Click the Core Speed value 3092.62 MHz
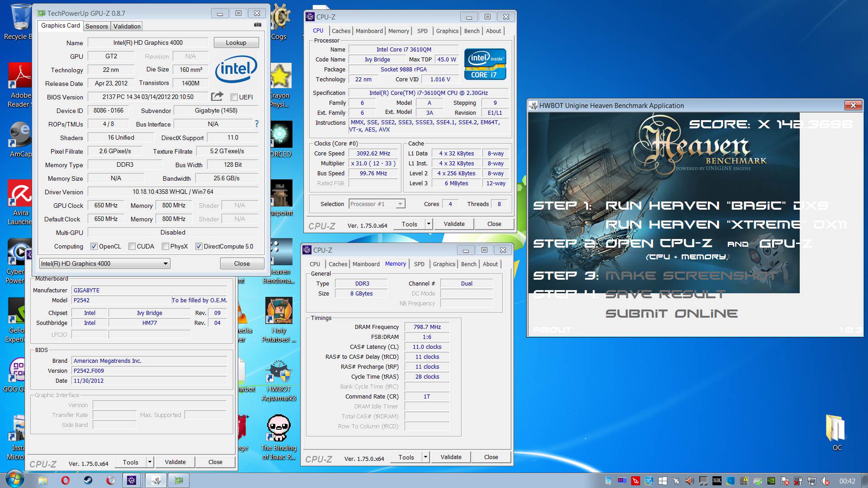The image size is (868, 488). coord(373,153)
